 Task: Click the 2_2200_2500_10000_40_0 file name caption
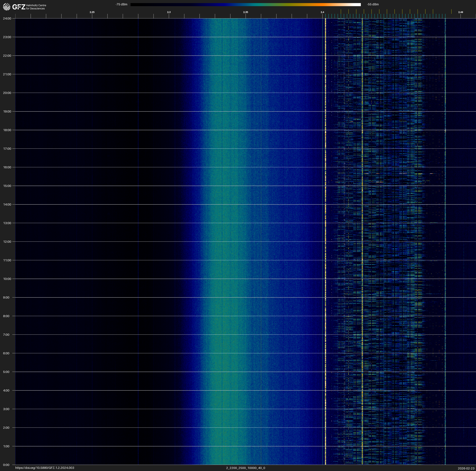[x=246, y=468]
